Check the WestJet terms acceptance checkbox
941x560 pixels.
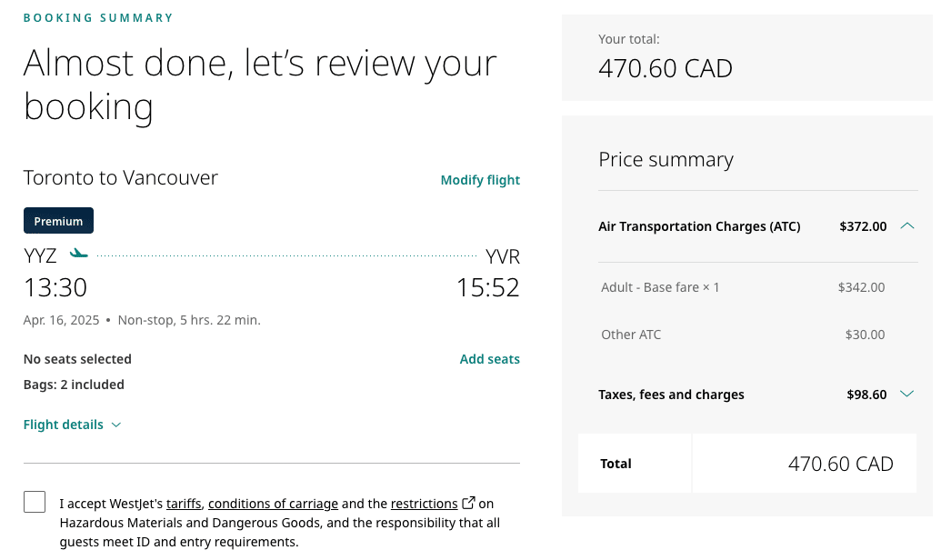coord(35,502)
